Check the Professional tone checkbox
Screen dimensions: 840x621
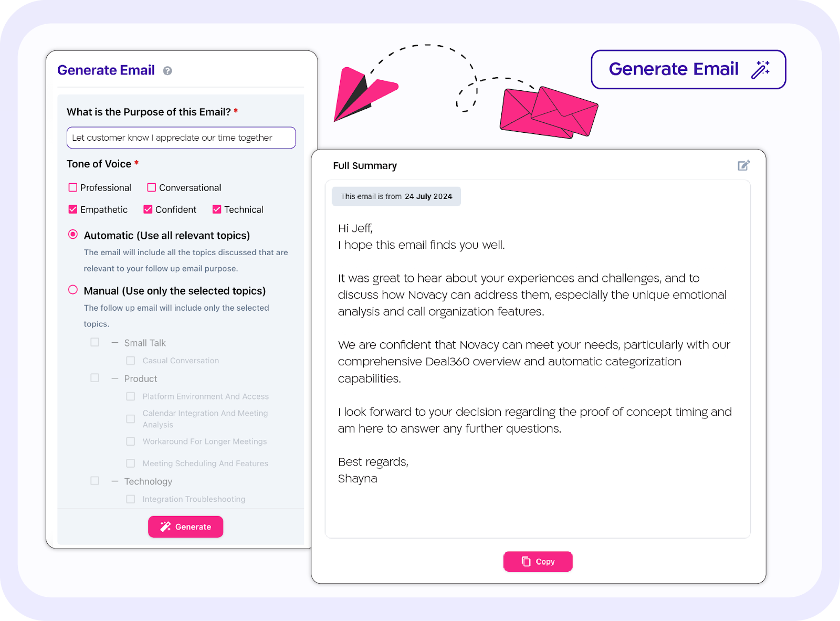73,187
